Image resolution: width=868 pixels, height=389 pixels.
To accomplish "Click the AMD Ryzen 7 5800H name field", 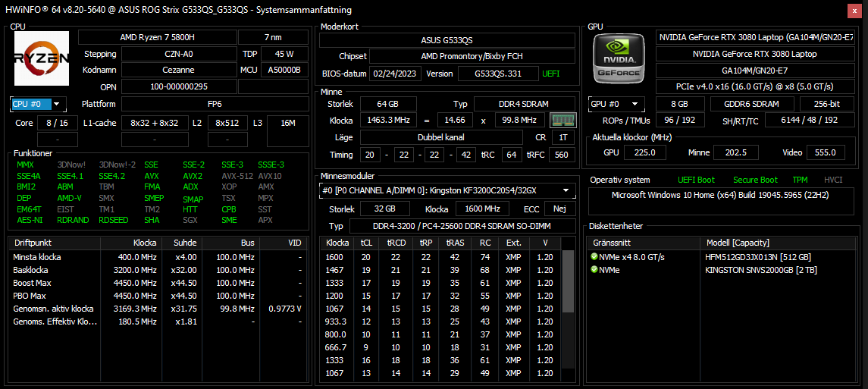I will click(x=157, y=38).
